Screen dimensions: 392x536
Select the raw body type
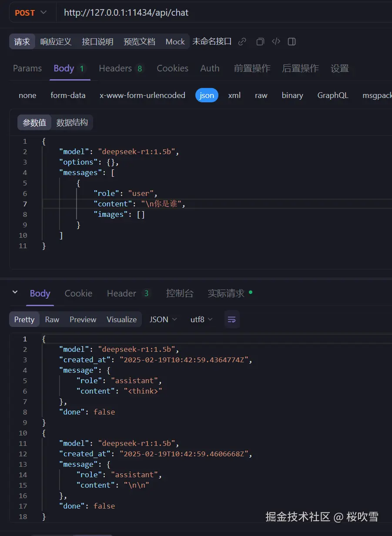tap(261, 95)
